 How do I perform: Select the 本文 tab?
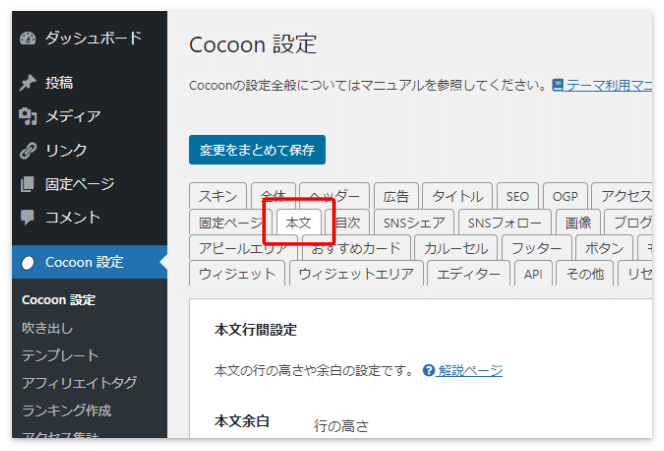click(299, 222)
